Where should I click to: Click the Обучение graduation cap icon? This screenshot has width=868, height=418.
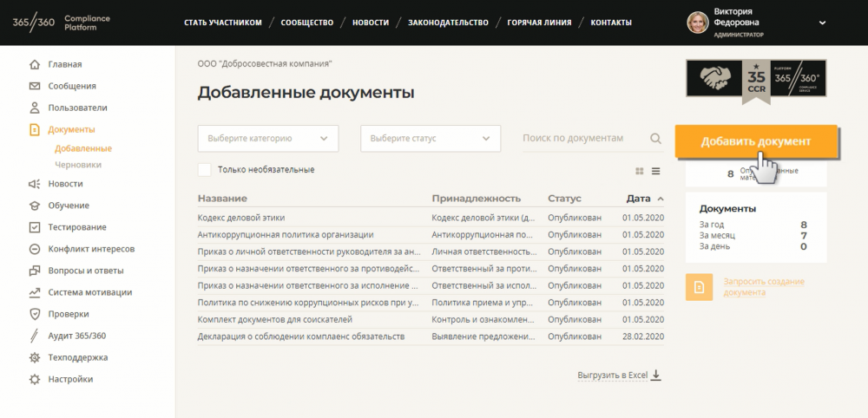point(35,206)
